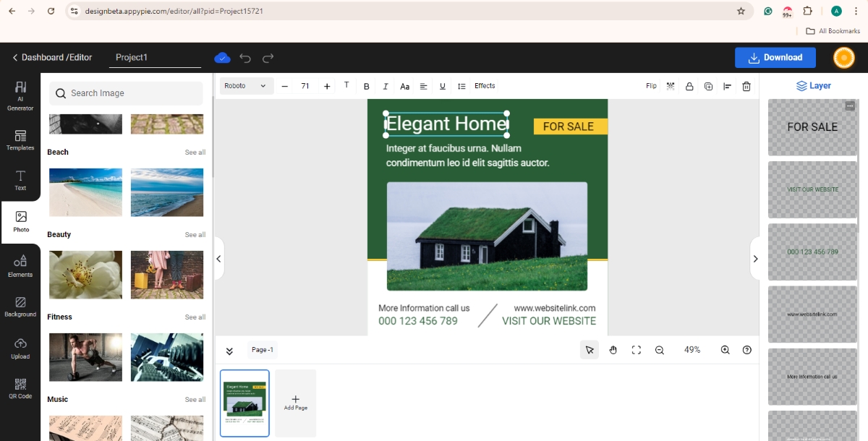Screen dimensions: 868x441
Task: Delete the selected element with trash icon
Action: click(x=746, y=86)
